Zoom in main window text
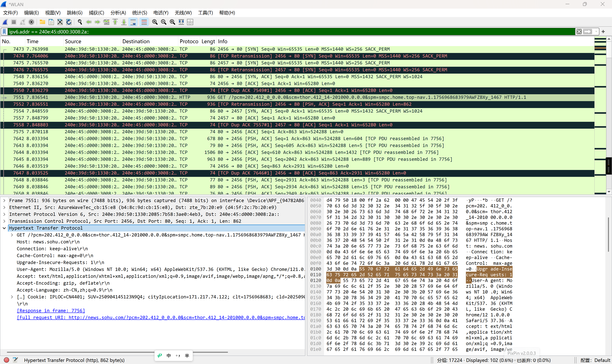The height and width of the screenshot is (364, 612). point(155,22)
